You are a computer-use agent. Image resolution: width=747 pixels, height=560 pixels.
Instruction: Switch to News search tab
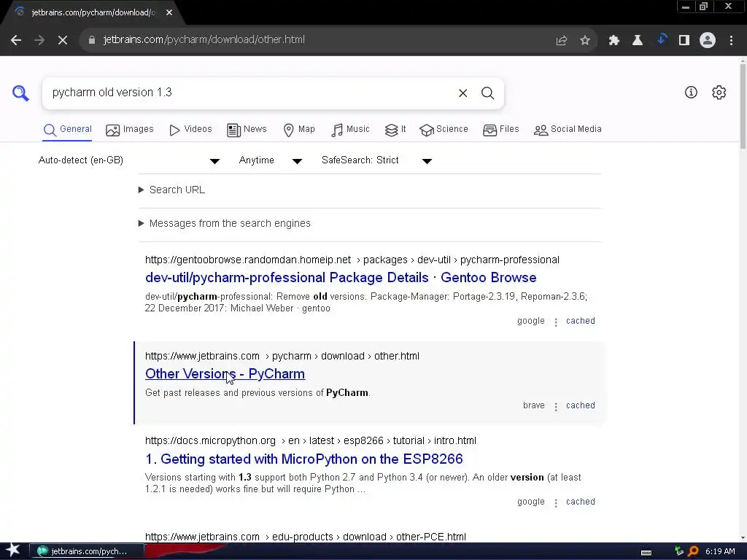point(247,130)
